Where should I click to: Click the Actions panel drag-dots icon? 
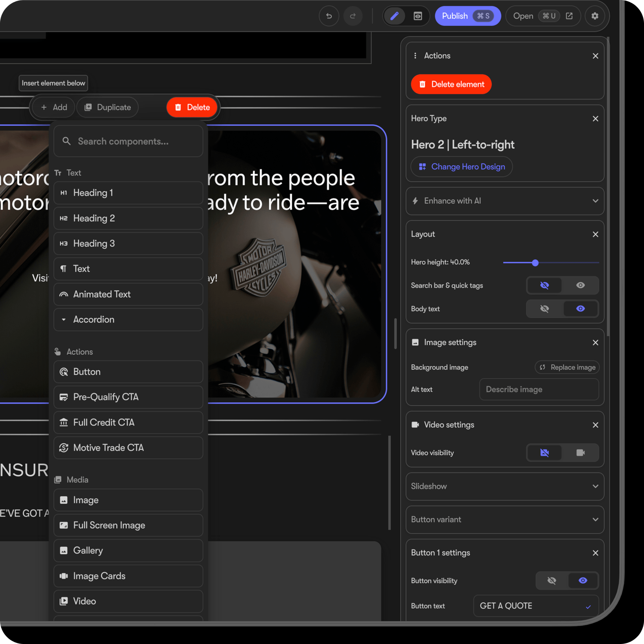point(415,56)
